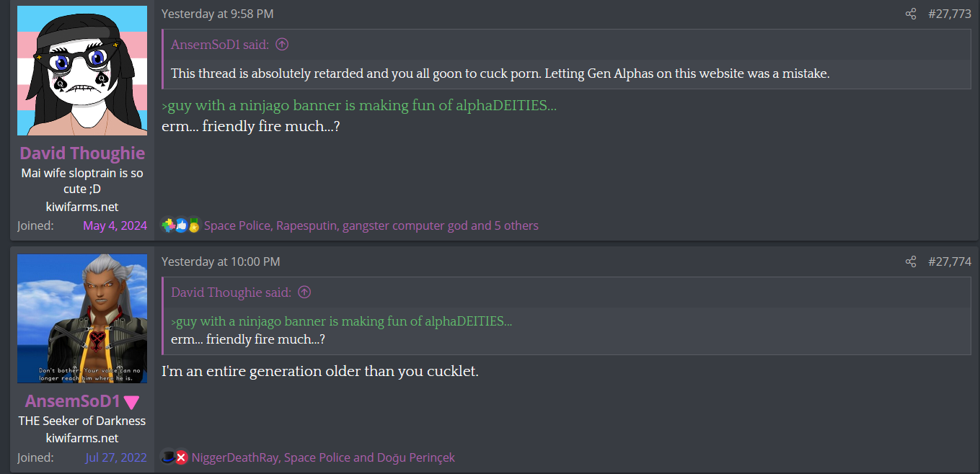Click the "Yesterday at 9:58 PM" timestamp

217,14
